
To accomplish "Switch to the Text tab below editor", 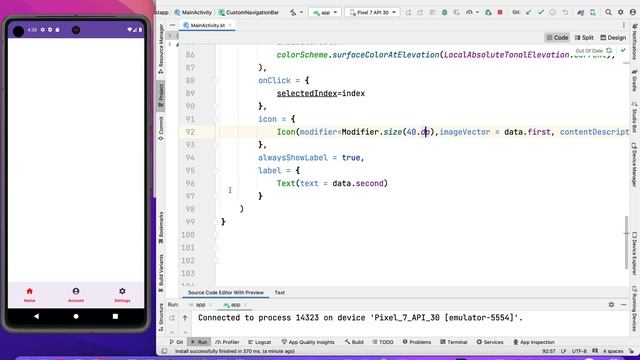I will 280,293.
